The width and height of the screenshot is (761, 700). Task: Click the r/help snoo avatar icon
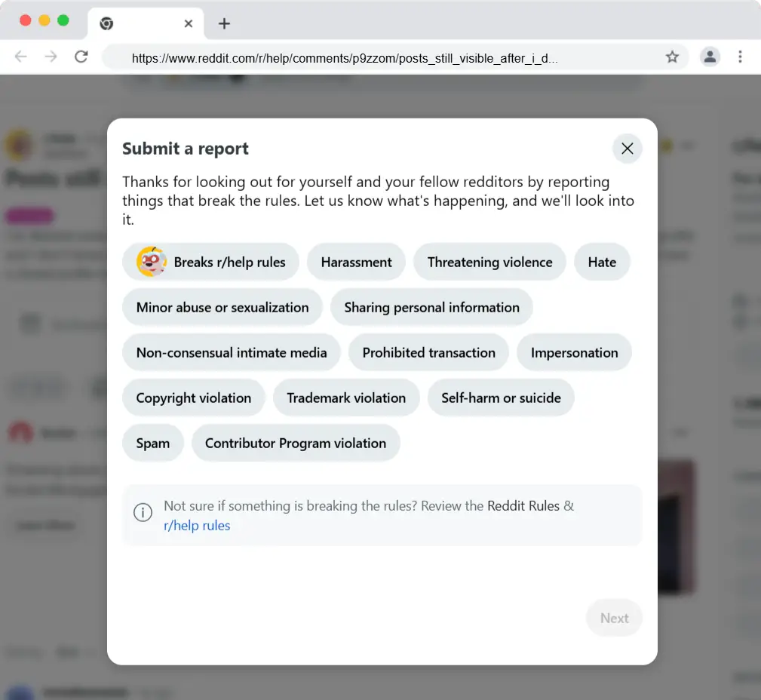pyautogui.click(x=151, y=262)
